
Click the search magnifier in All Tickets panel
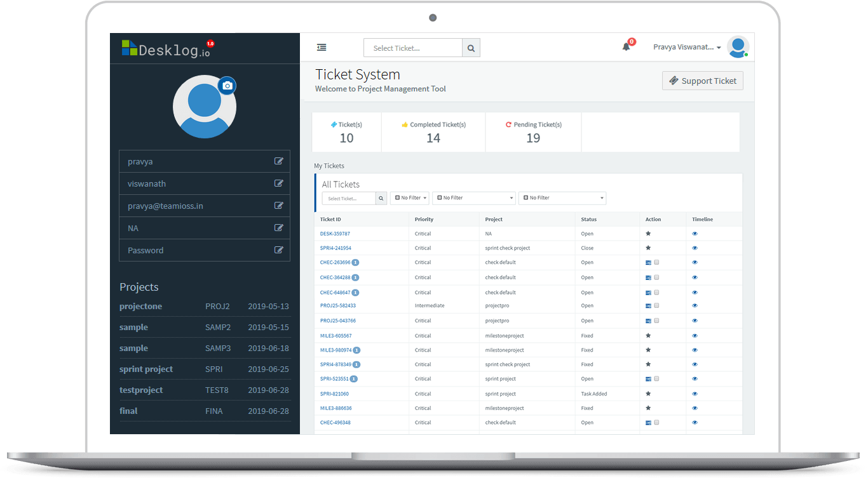[381, 198]
